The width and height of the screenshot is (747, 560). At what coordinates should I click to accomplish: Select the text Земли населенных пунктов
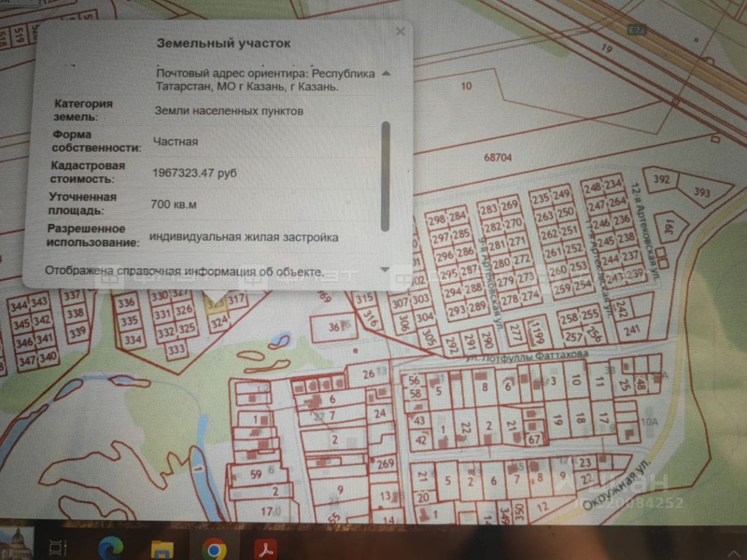(x=229, y=111)
